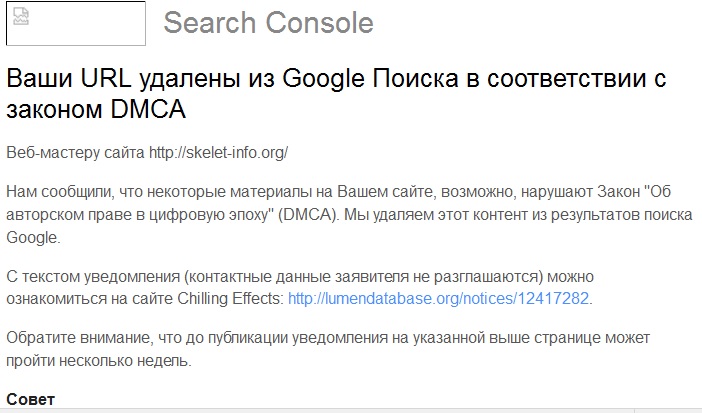The image size is (702, 413).
Task: Click the "Совет" section heading
Action: click(31, 400)
